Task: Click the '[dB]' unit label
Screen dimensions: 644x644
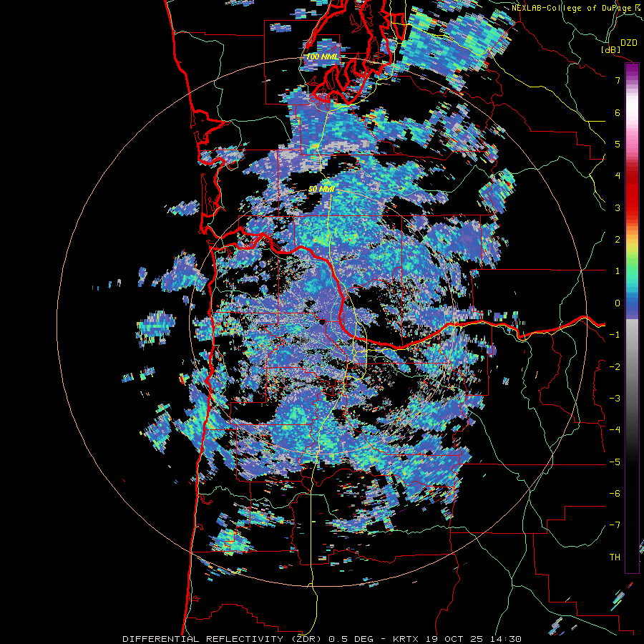Action: pyautogui.click(x=611, y=49)
